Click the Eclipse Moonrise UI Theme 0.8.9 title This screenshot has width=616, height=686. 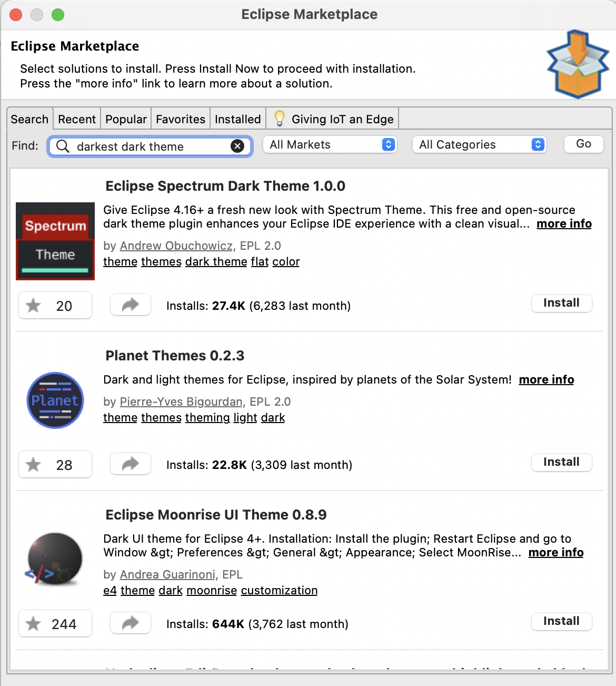tap(216, 515)
